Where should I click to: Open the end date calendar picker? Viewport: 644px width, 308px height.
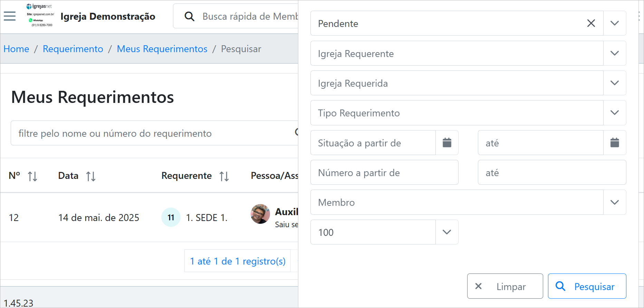[x=614, y=143]
